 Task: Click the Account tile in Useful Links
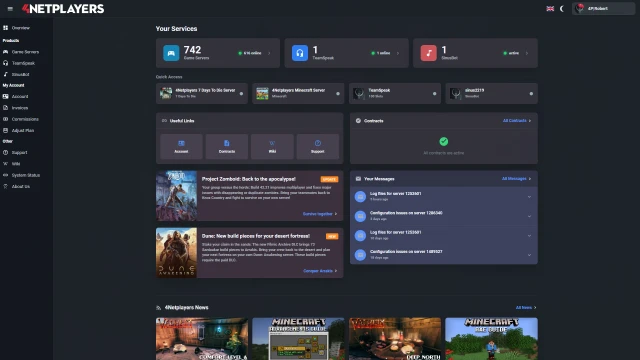tap(181, 146)
